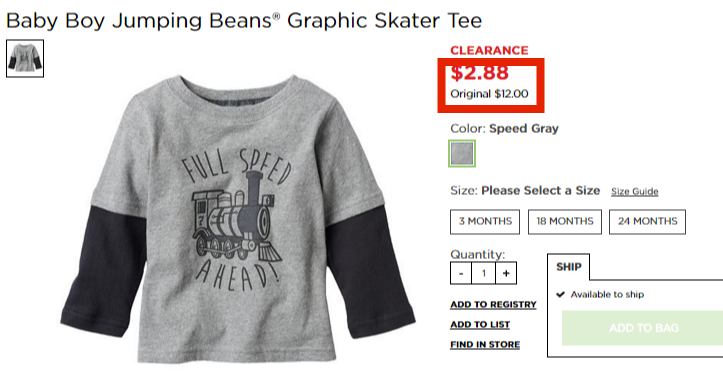The width and height of the screenshot is (723, 377).
Task: Select size 24 MONTHS
Action: 647,222
